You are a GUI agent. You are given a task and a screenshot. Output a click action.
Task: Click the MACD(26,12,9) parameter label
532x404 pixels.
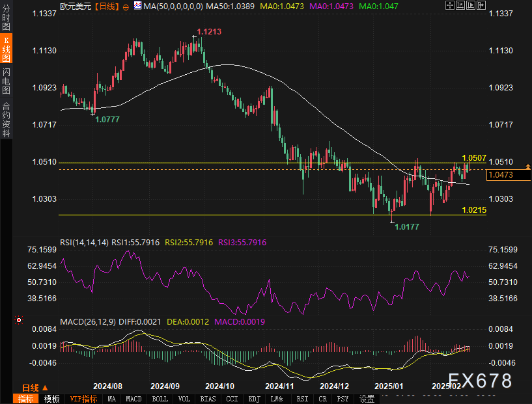click(x=87, y=321)
